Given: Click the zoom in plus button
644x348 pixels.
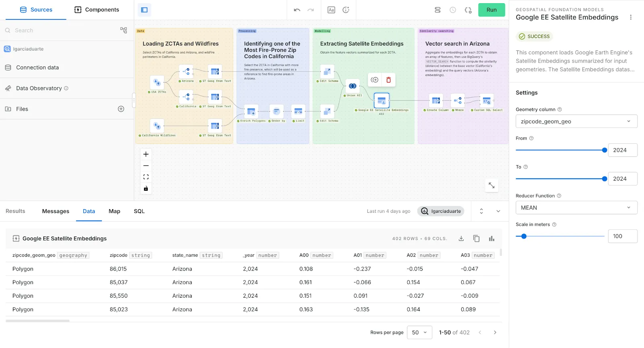Looking at the screenshot, I should pos(146,154).
